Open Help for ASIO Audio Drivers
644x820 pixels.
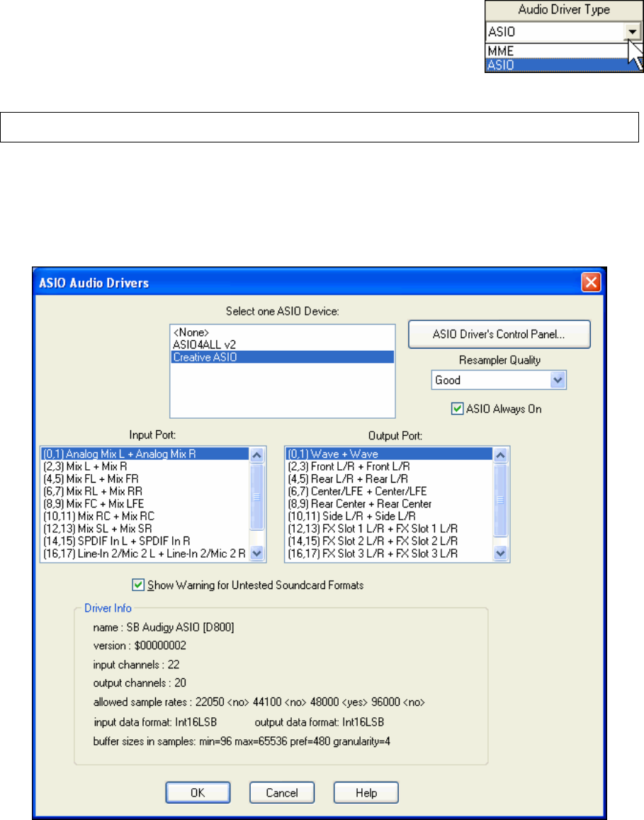click(x=366, y=793)
